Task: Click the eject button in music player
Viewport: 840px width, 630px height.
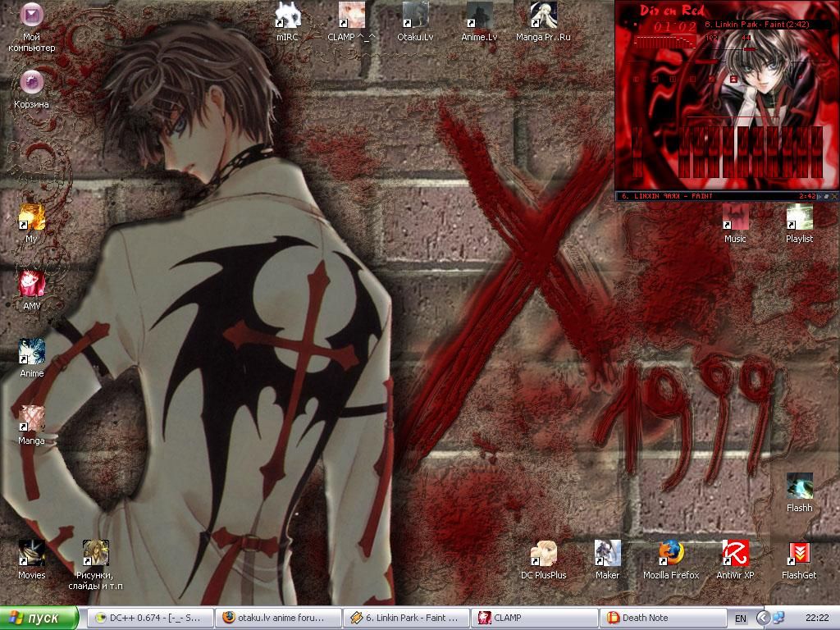Action: tap(733, 80)
